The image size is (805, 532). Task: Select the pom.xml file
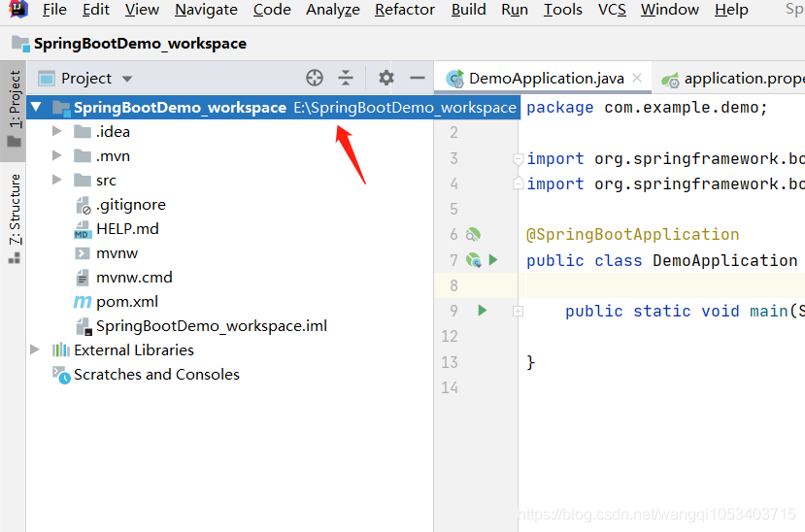[x=127, y=302]
